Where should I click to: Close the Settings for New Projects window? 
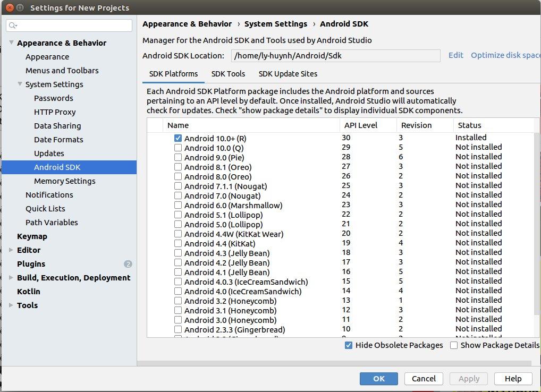(9, 8)
